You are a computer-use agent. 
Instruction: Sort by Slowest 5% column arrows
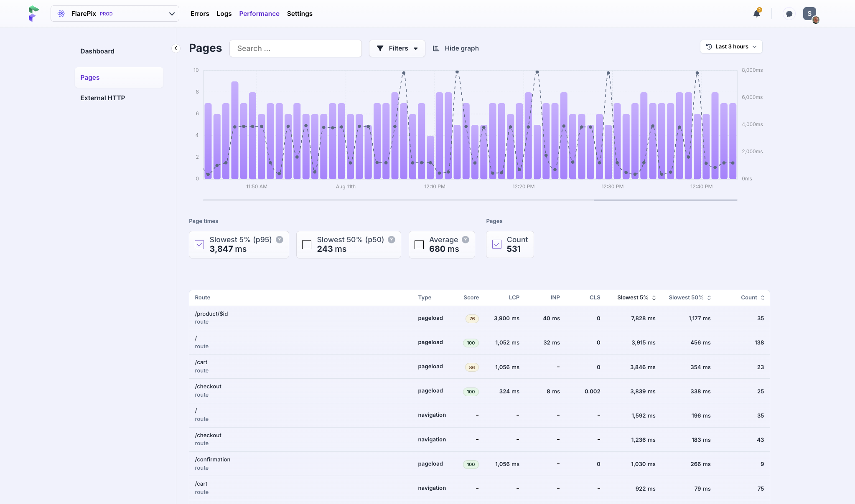(x=654, y=298)
